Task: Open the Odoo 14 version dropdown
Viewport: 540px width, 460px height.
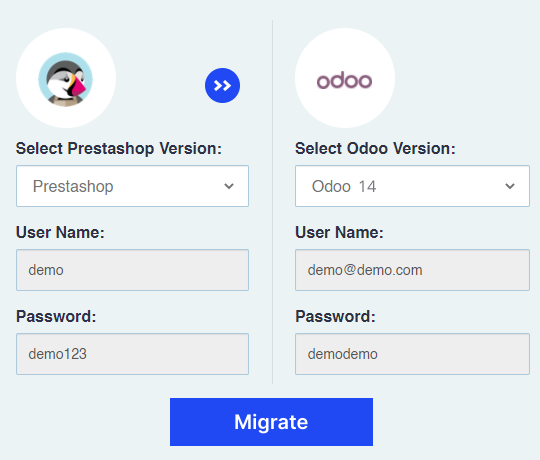Action: click(x=412, y=186)
